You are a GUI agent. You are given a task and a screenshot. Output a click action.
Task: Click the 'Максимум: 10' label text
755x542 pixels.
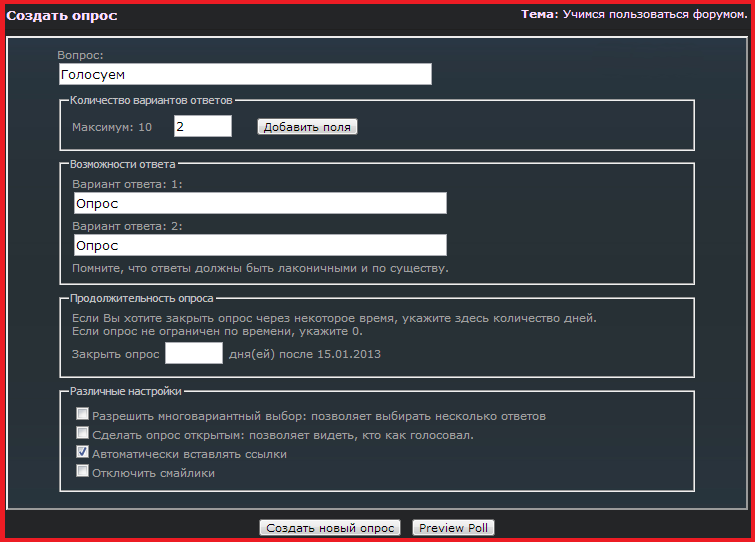pyautogui.click(x=112, y=127)
